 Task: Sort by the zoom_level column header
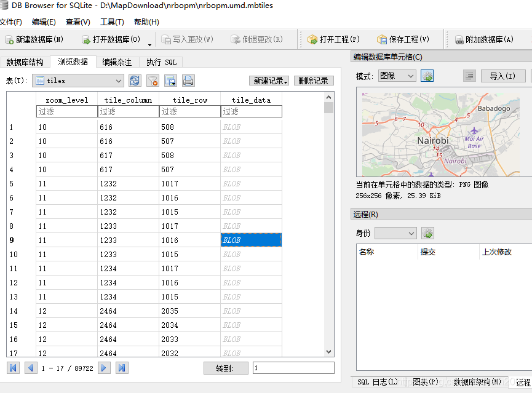click(67, 100)
